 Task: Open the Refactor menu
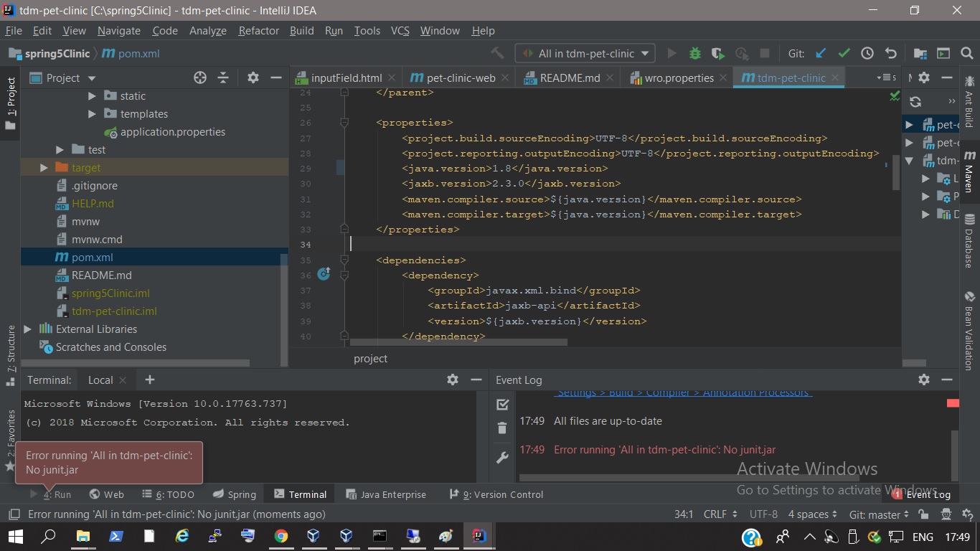coord(258,30)
